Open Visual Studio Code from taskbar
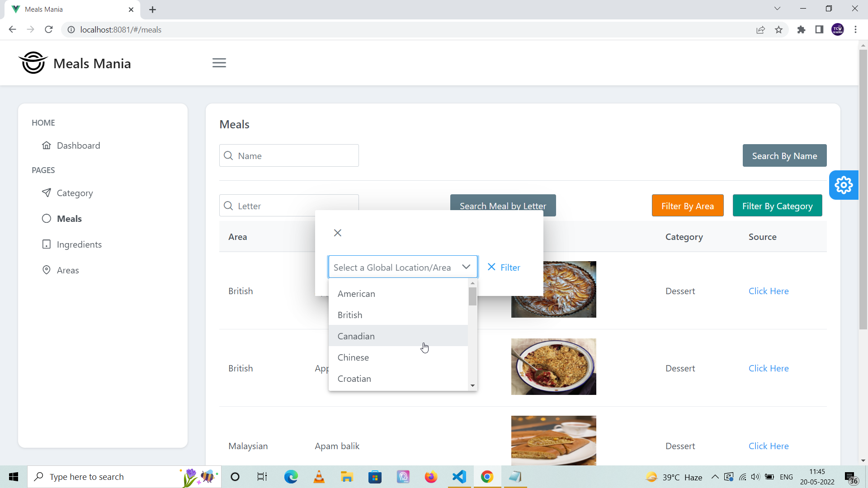The image size is (868, 488). [x=459, y=477]
